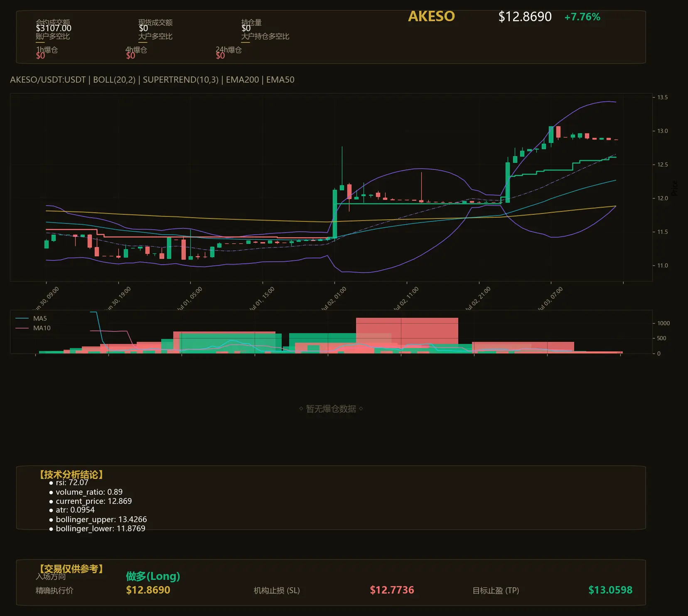
Task: Select the $3107.00 contract volume value
Action: coord(54,28)
